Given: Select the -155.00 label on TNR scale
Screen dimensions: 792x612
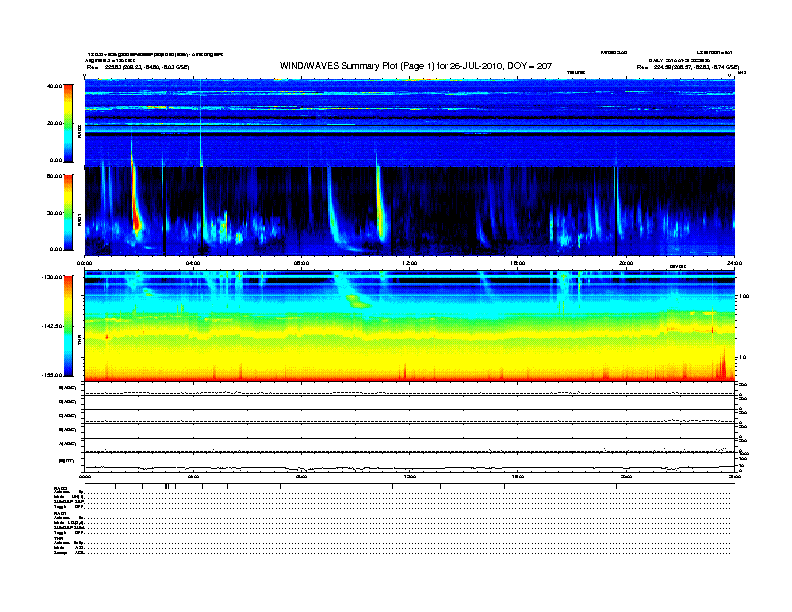Looking at the screenshot, I should tap(52, 375).
